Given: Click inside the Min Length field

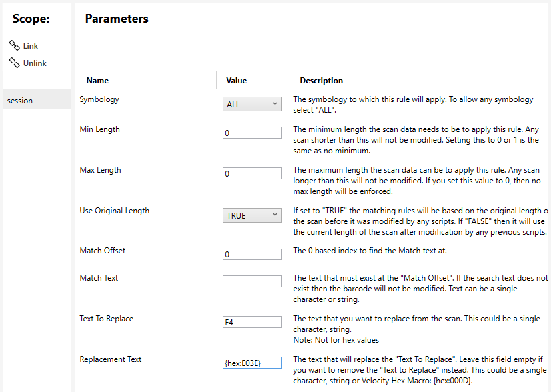Looking at the screenshot, I should pyautogui.click(x=251, y=132).
